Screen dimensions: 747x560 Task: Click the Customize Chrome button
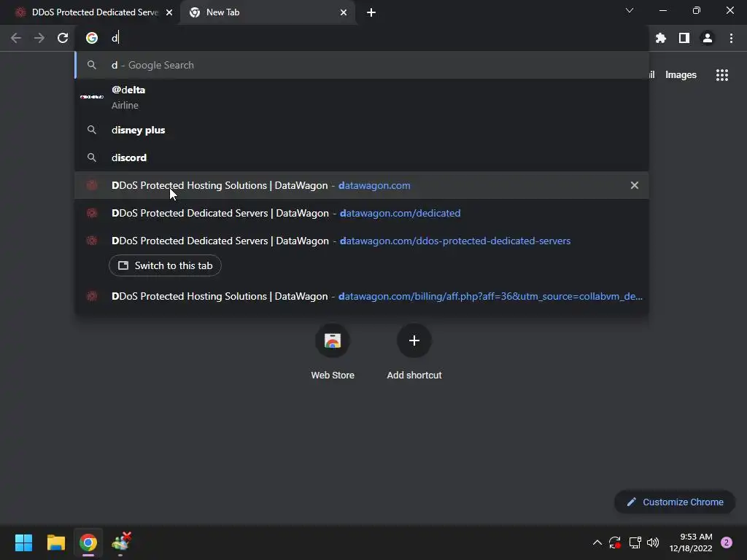pyautogui.click(x=675, y=502)
